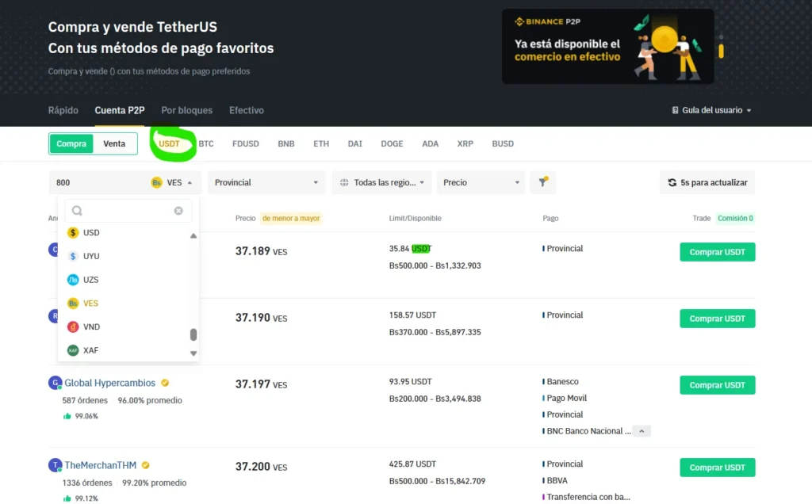
Task: Open the Precio sort dropdown
Action: tap(481, 183)
